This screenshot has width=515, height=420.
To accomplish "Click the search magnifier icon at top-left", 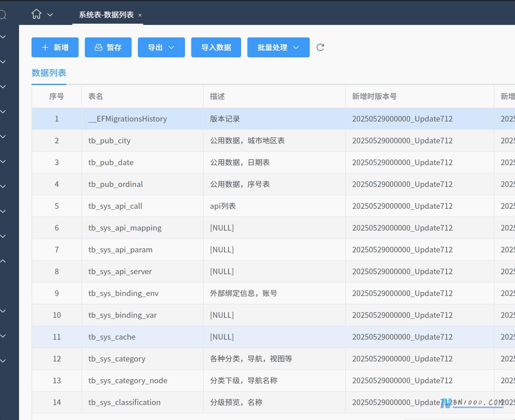I will [3, 15].
